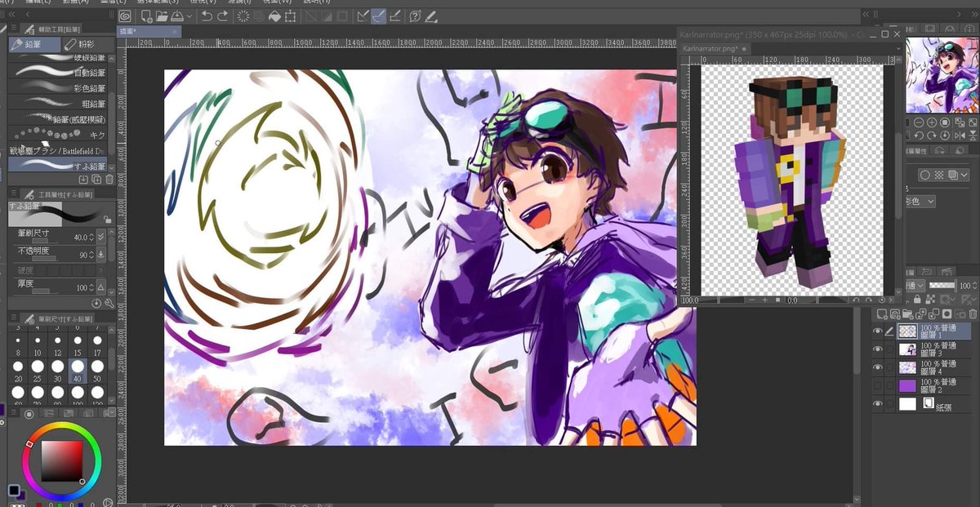Click the Save icon in toolbar
The height and width of the screenshot is (507, 980).
coord(176,16)
